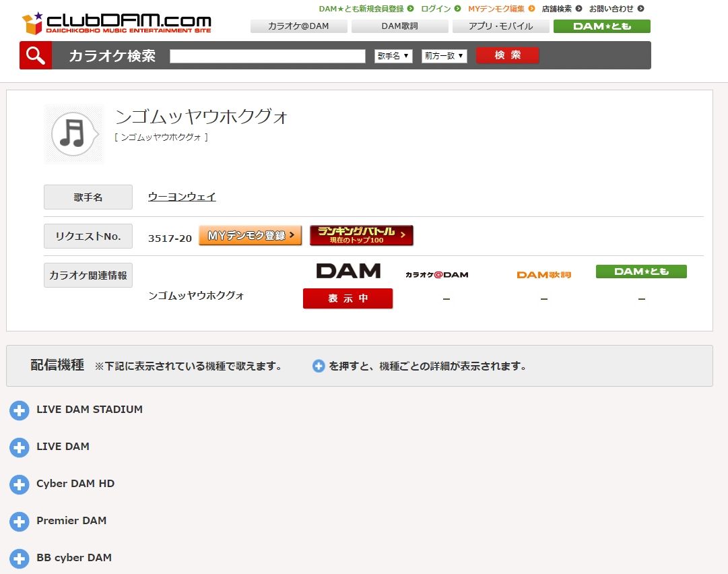Expand LIVE DAM STADIUM plus icon
This screenshot has height=574, width=728.
[x=19, y=410]
